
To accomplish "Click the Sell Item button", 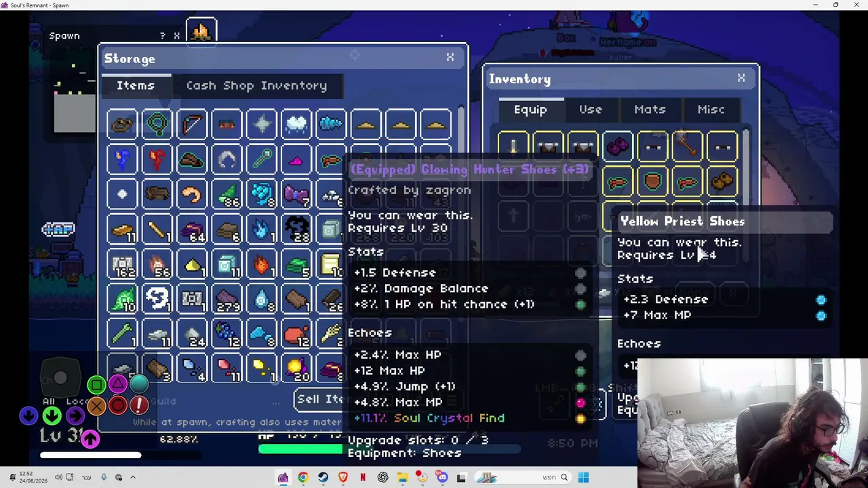I will pos(320,399).
